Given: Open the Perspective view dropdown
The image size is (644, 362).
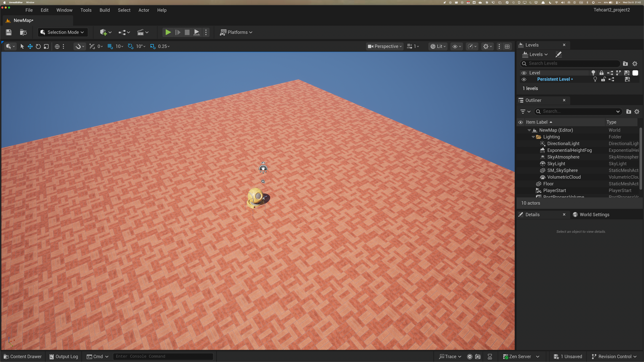Looking at the screenshot, I should [x=385, y=46].
